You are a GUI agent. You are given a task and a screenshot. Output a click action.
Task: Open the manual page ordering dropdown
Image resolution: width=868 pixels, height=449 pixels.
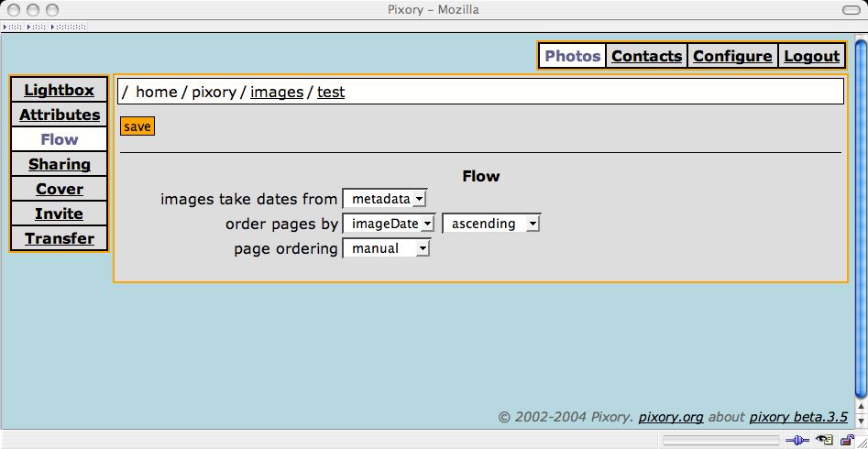click(x=387, y=248)
